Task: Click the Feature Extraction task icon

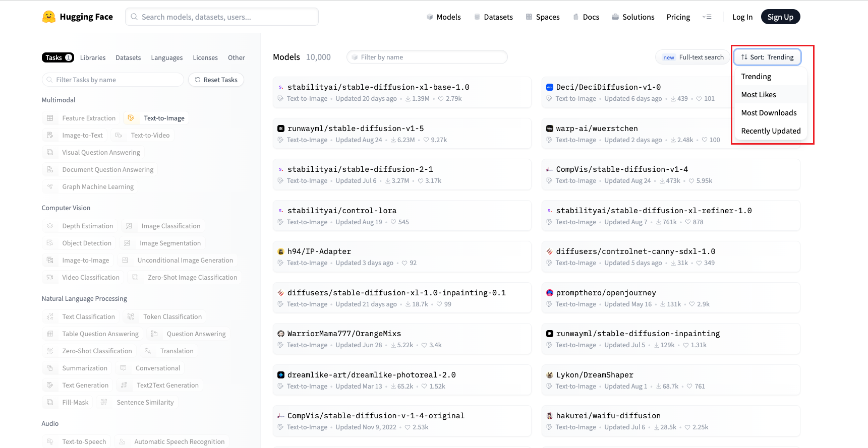Action: tap(50, 118)
